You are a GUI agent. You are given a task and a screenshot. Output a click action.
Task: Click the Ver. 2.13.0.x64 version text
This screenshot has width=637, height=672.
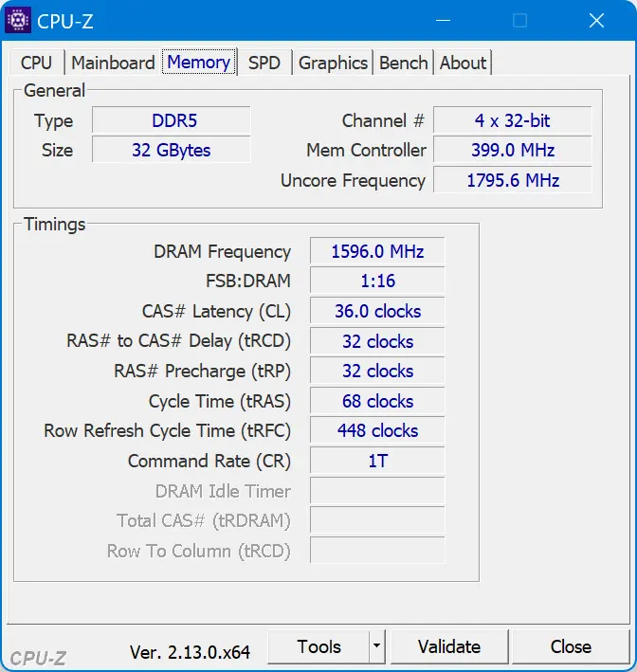click(x=190, y=652)
